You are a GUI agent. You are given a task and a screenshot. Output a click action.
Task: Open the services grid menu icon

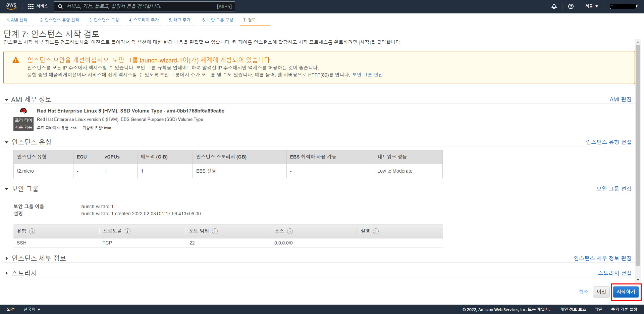click(x=31, y=6)
